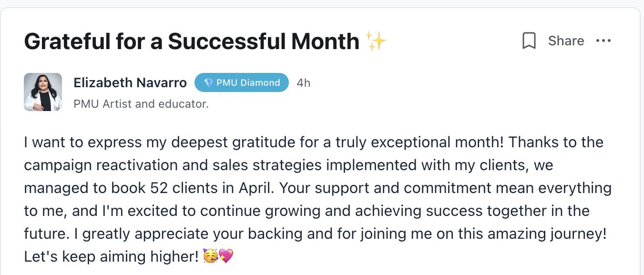Click the phrase "amazing journey" in the post
644x275 pixels.
click(x=541, y=234)
